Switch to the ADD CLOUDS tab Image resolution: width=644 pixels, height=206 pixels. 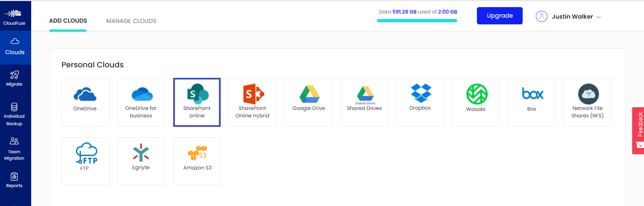pos(68,21)
